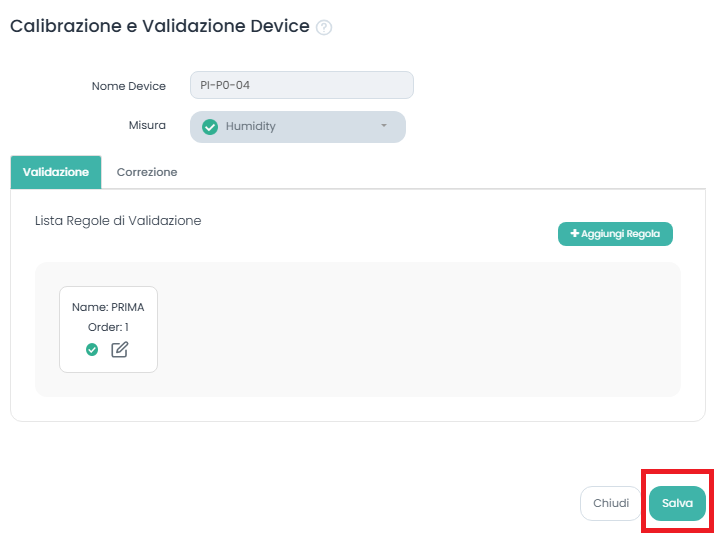Click the Salva button
This screenshot has width=718, height=541.
point(677,503)
